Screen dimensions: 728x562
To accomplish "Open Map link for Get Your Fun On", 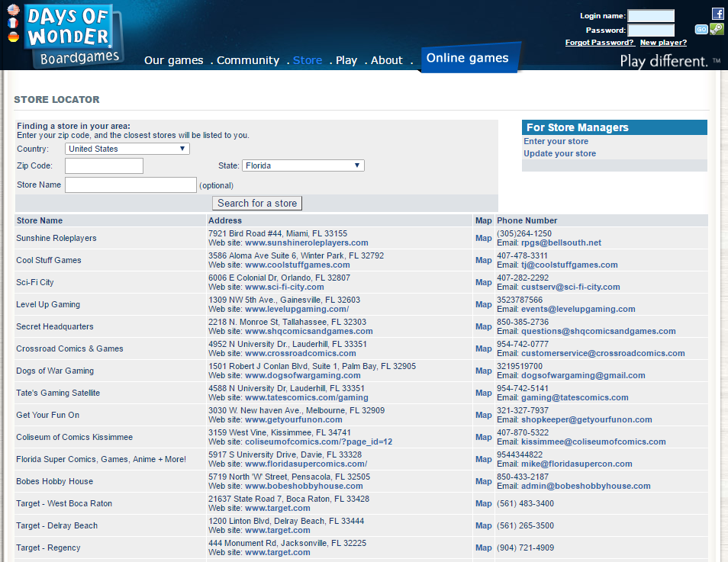I will (483, 415).
